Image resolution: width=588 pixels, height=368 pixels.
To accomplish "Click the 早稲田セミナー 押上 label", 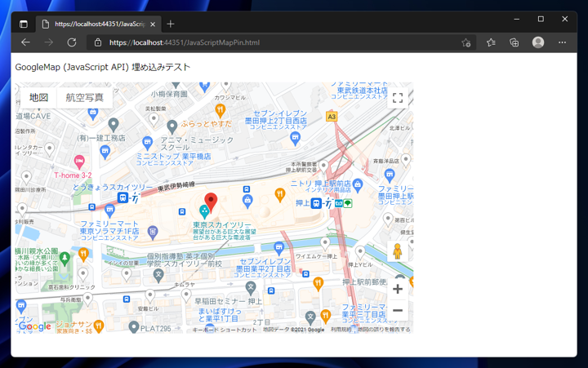I will tap(228, 301).
